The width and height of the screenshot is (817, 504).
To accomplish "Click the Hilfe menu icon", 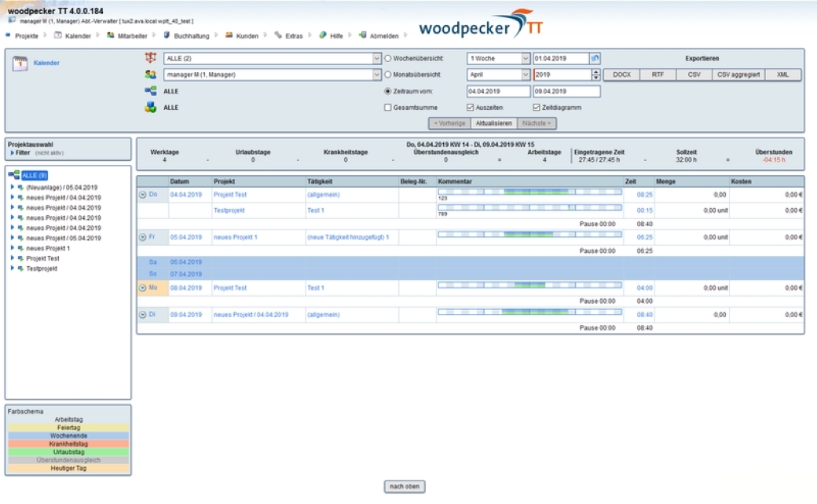I will point(323,35).
